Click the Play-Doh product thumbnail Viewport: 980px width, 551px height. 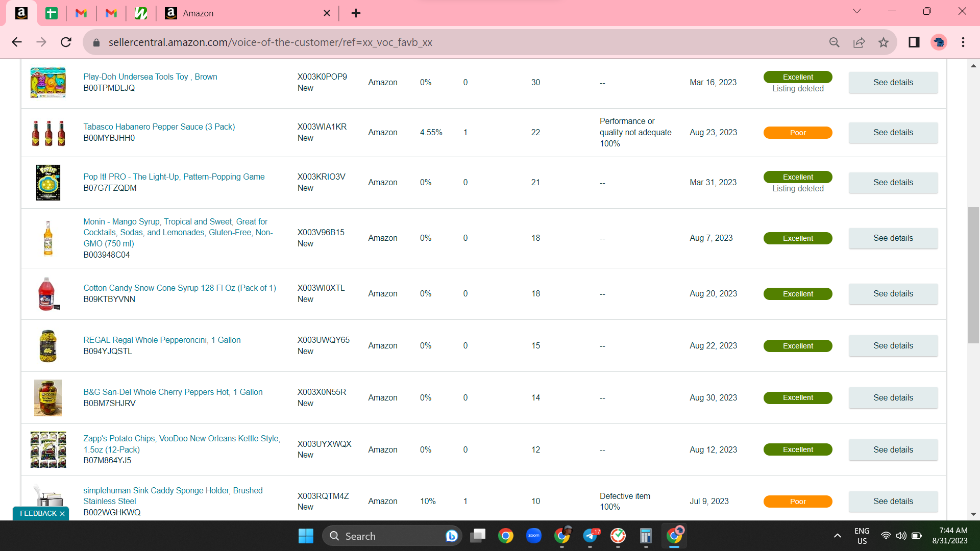(x=48, y=82)
